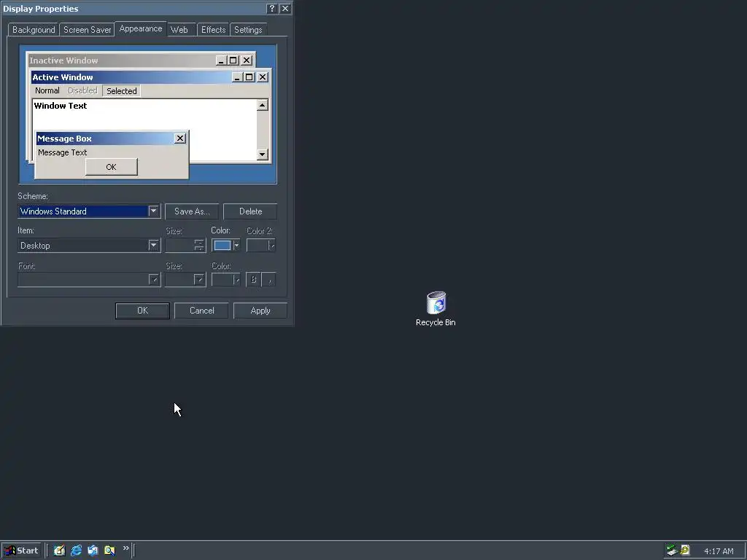Launch Internet Explorer from Quick Launch

click(76, 551)
